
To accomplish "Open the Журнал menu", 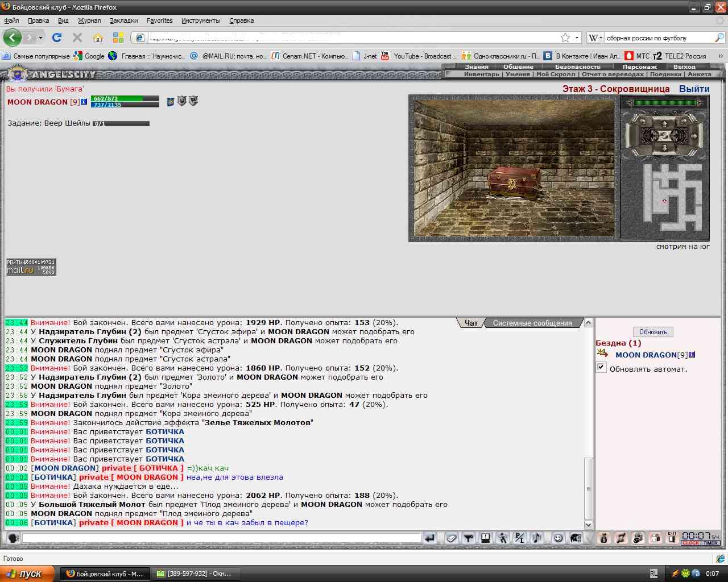I will click(89, 20).
